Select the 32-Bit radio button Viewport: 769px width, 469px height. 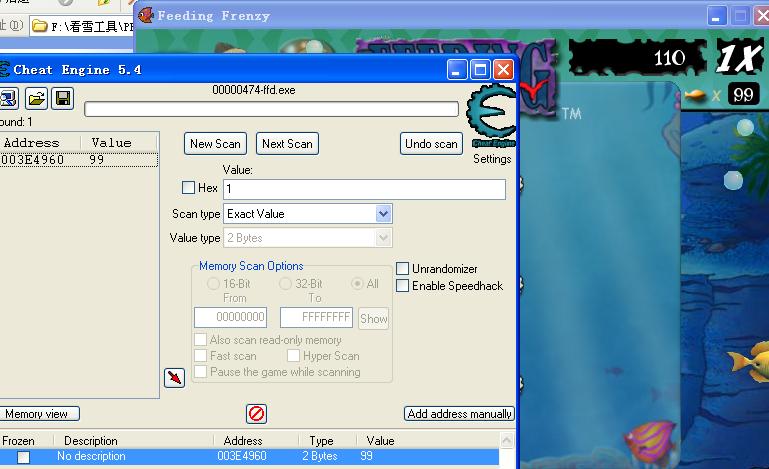285,284
